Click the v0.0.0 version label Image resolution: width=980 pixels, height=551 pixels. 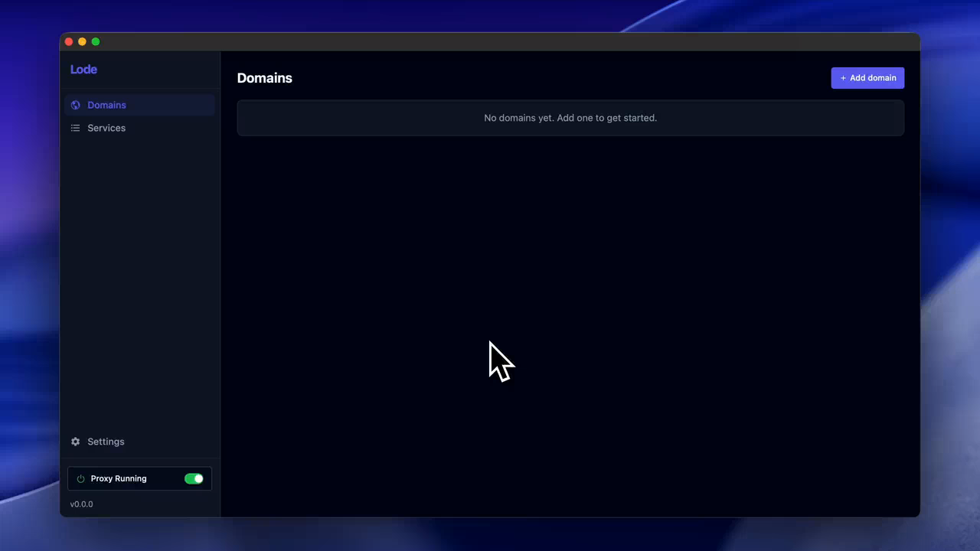coord(81,504)
